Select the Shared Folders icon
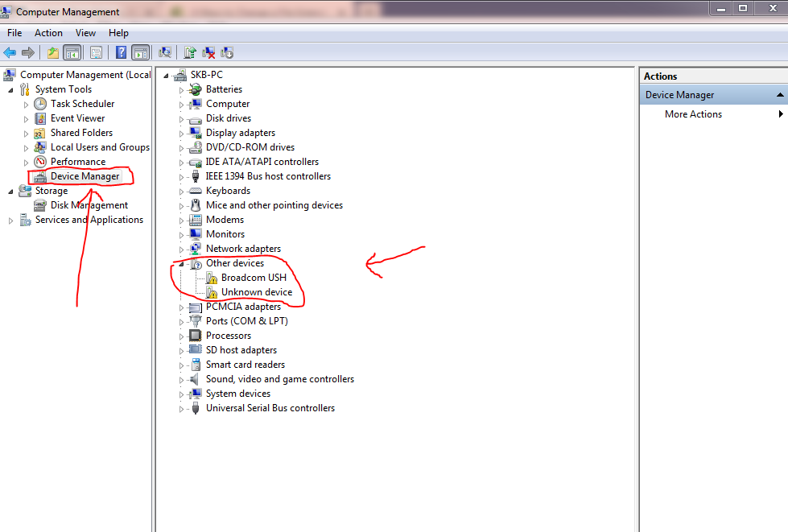The image size is (788, 532). point(40,133)
